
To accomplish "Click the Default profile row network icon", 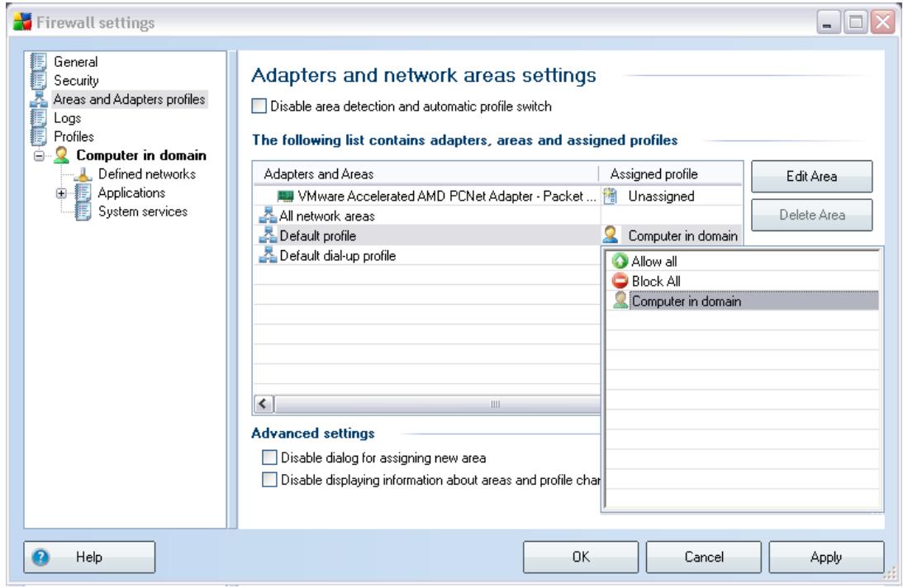I will click(x=268, y=235).
